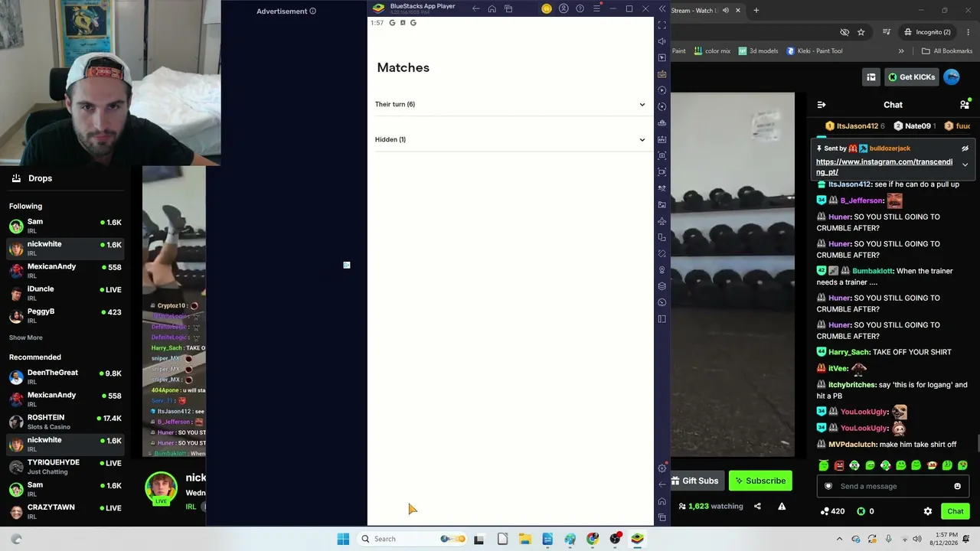Open the BlueStacks account profile icon
Screen dimensions: 980x551
[563, 9]
